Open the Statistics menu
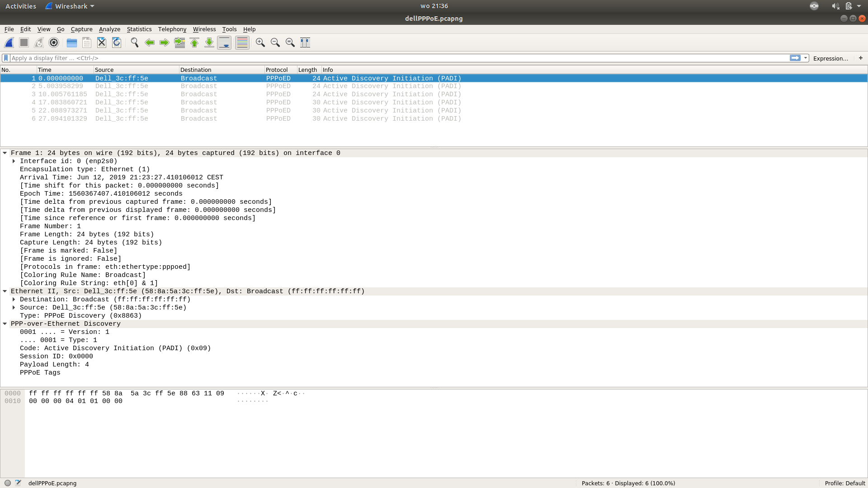The width and height of the screenshot is (868, 488). [139, 29]
